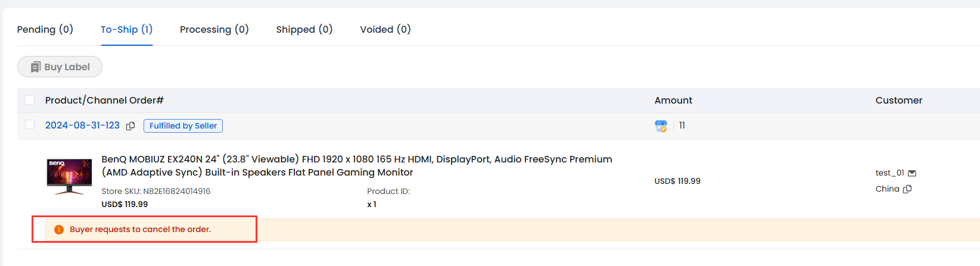
Task: Click the orange warning icon in cancel notice
Action: tap(59, 230)
